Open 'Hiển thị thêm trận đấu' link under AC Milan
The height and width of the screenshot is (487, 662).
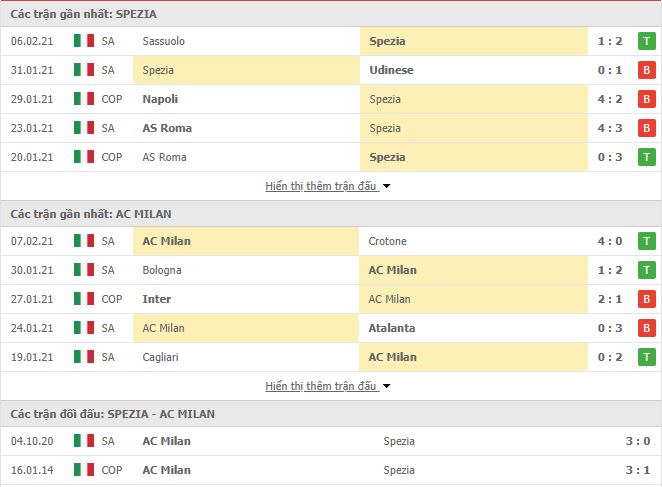tap(320, 386)
